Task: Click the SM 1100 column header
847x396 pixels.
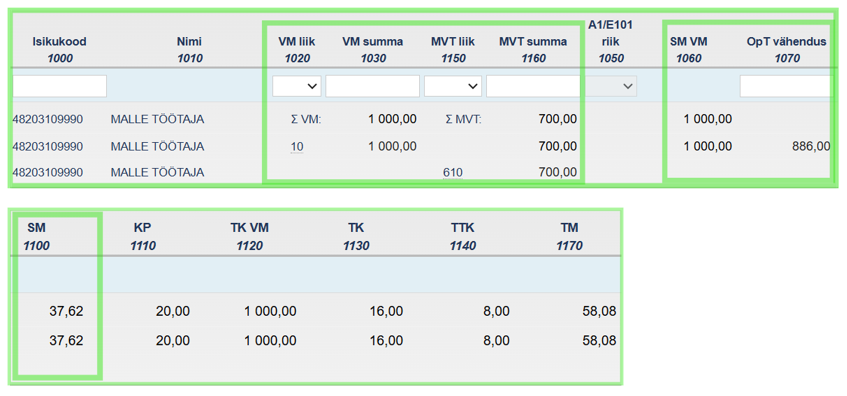Action: click(x=36, y=237)
